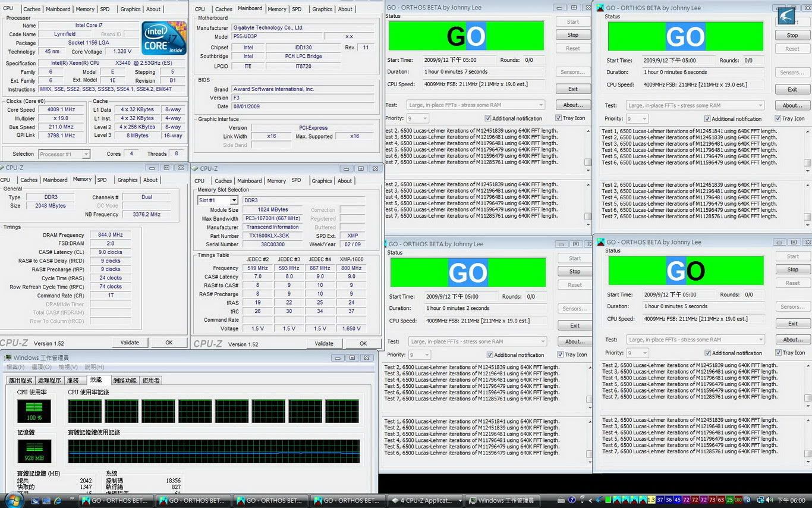Launch Internet Explorer from quick launch
The image size is (812, 508).
tap(59, 501)
